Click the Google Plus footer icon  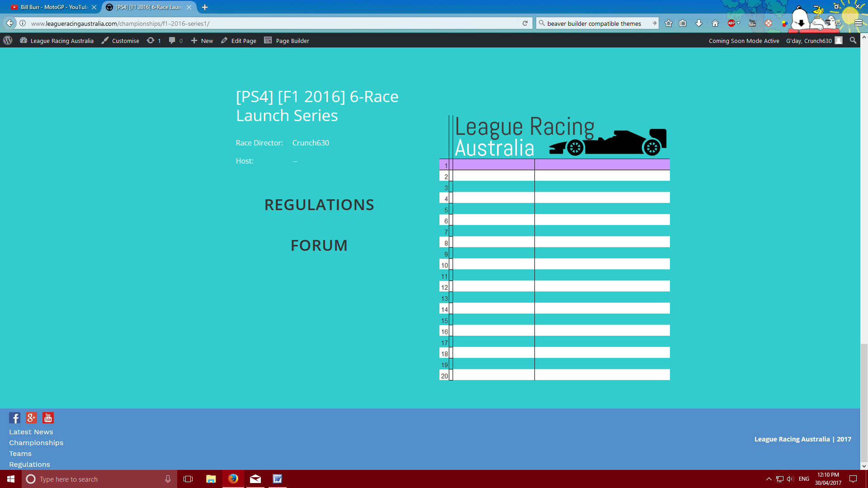point(31,418)
